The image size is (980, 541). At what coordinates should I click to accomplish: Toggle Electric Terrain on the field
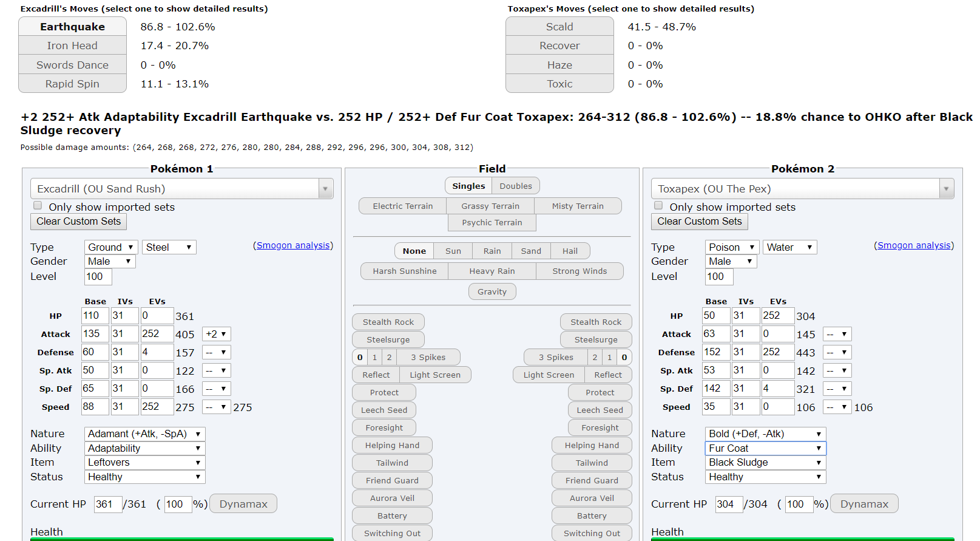pyautogui.click(x=402, y=206)
